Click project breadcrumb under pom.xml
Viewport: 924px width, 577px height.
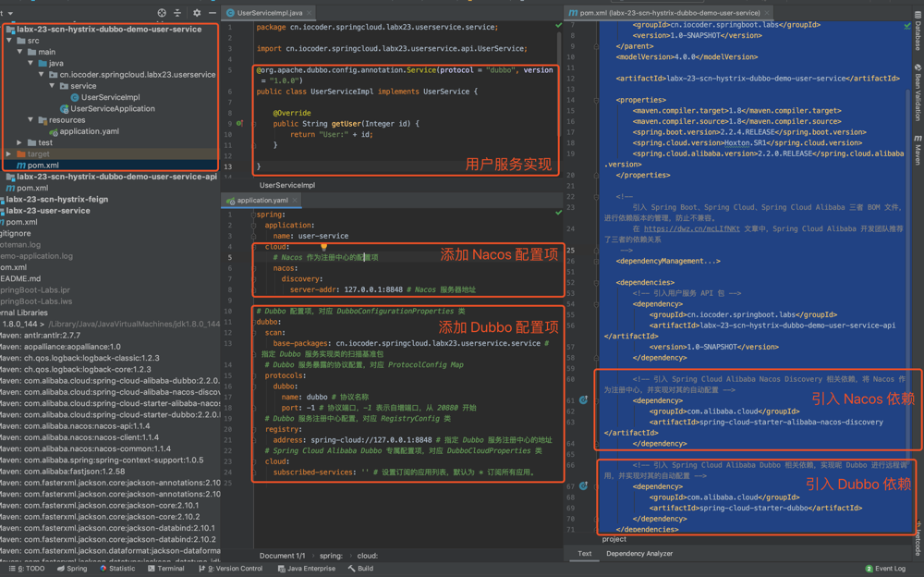(x=614, y=539)
